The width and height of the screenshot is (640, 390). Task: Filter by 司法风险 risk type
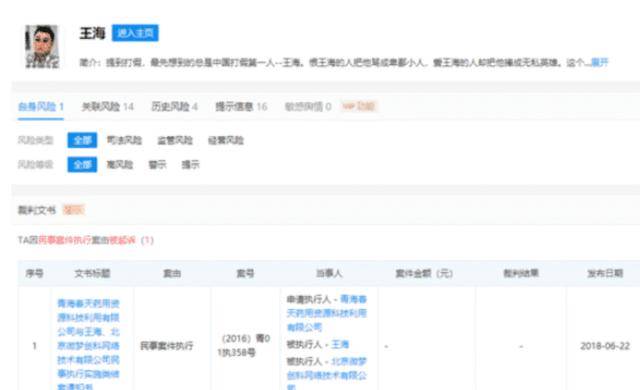[x=124, y=140]
